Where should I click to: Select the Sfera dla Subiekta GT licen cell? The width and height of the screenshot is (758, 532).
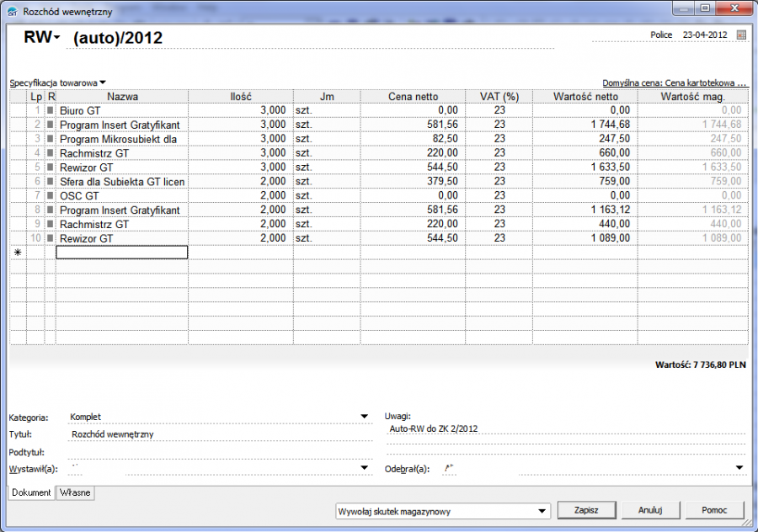coord(122,181)
